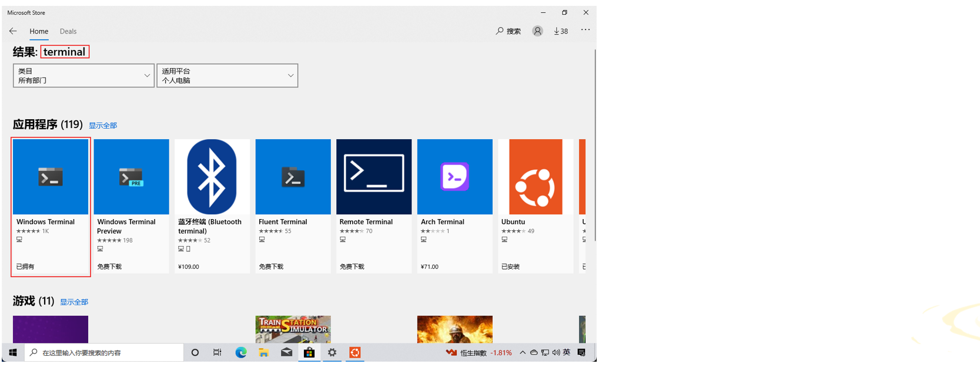Open the Windows Terminal app tile
The image size is (980, 367).
pos(51,206)
